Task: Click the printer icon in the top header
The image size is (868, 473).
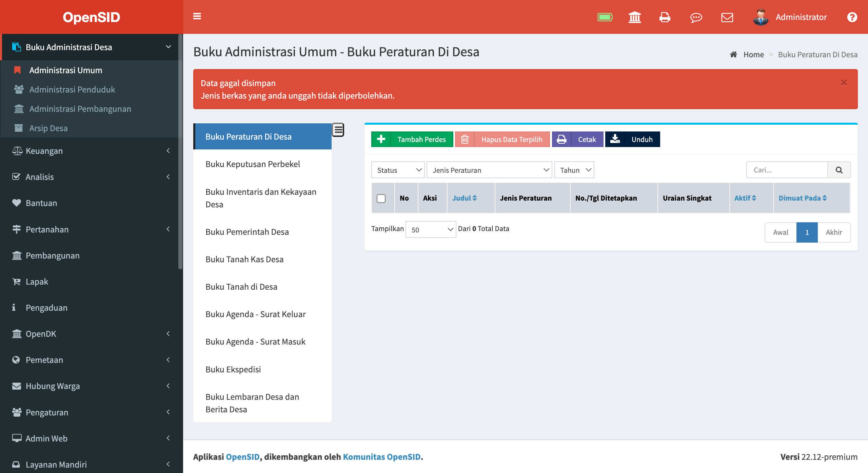Action: click(x=665, y=17)
